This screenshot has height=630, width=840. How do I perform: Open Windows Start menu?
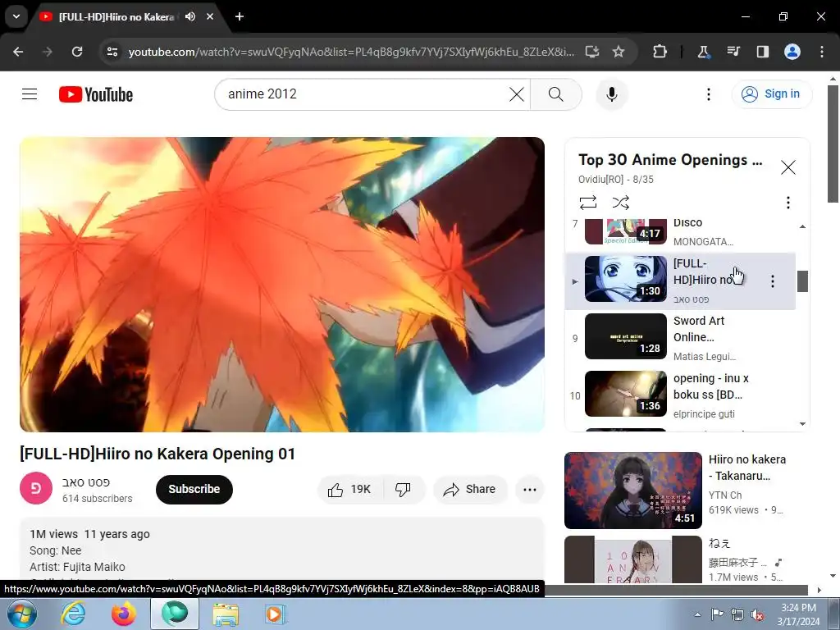pos(22,614)
